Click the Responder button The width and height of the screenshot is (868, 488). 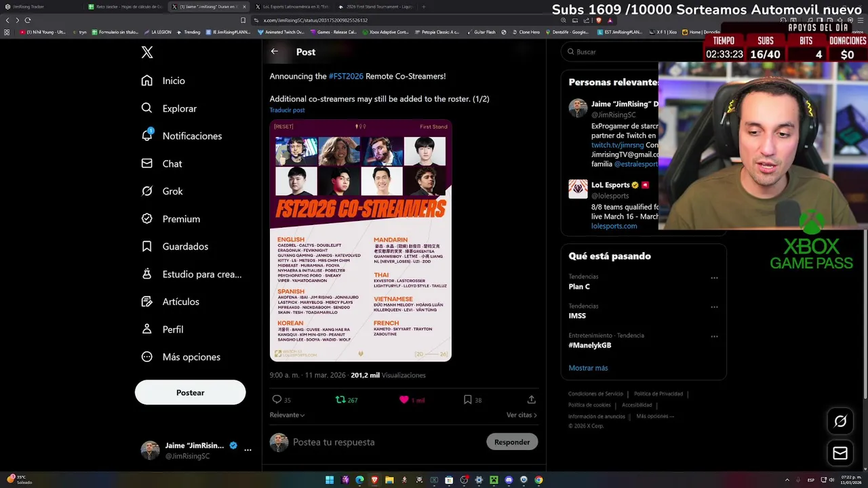click(x=512, y=442)
